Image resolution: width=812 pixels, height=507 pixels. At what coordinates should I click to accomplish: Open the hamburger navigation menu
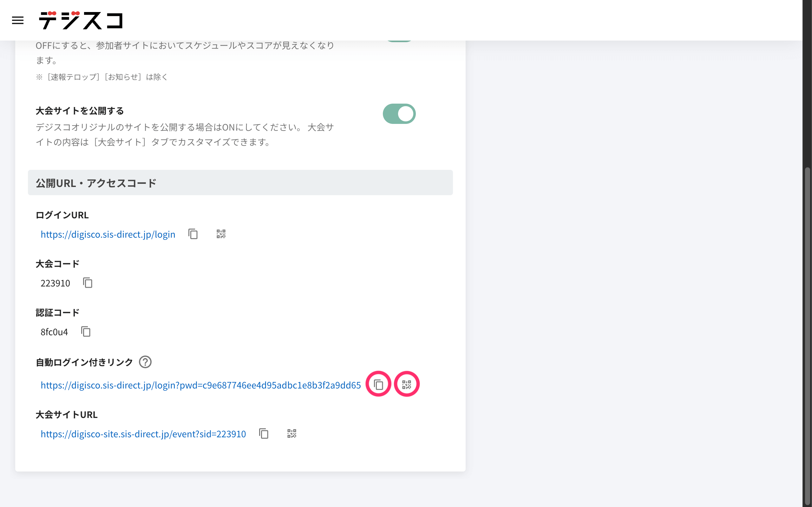pyautogui.click(x=17, y=21)
